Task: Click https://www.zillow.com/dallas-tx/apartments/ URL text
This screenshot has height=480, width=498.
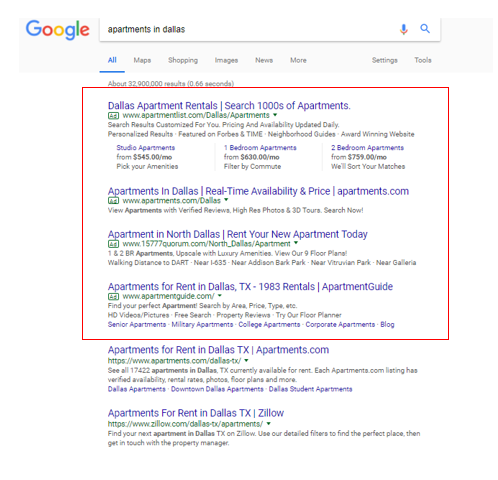Action: coord(185,424)
